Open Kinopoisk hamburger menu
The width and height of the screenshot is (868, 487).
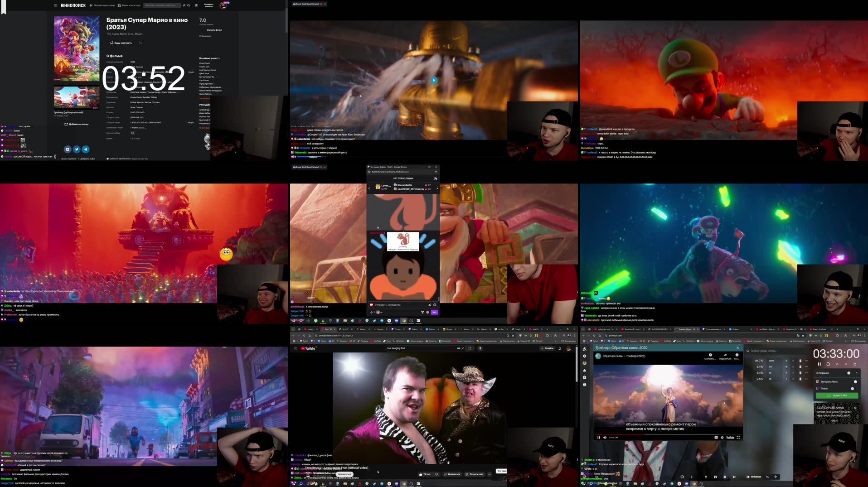[55, 5]
